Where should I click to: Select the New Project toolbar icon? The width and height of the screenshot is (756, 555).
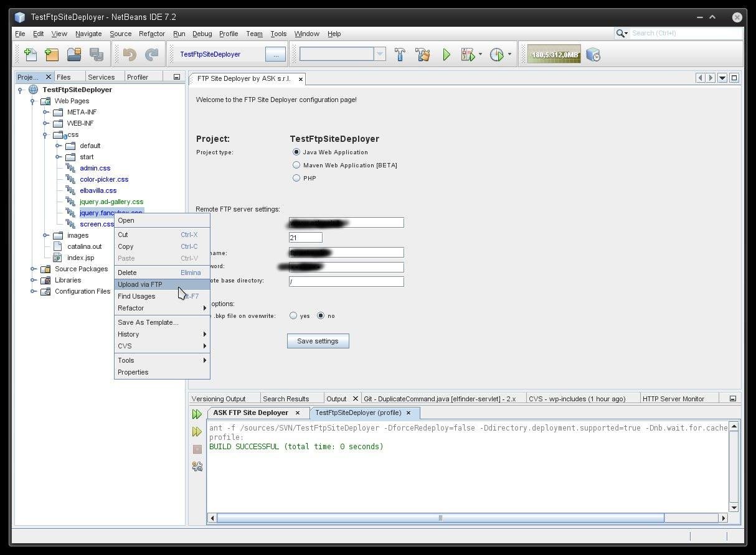coord(52,55)
